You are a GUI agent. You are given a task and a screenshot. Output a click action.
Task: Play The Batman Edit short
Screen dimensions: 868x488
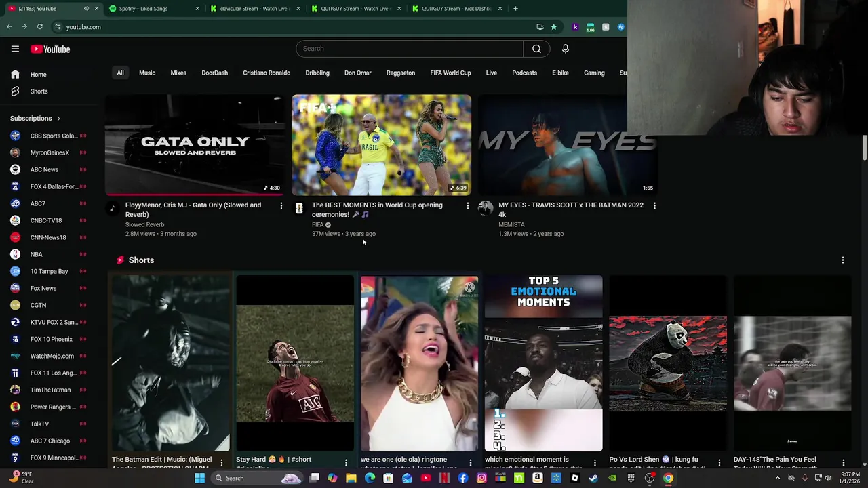(x=171, y=363)
